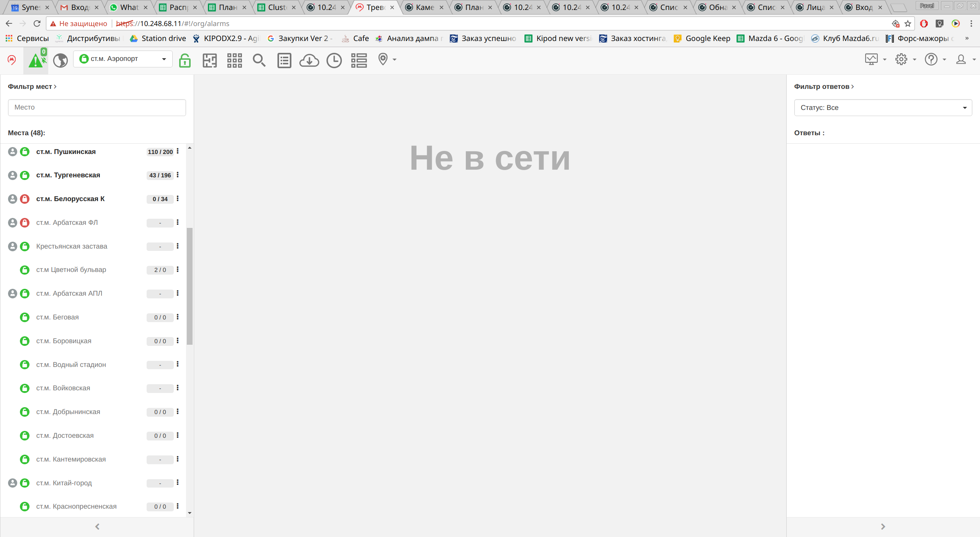
Task: Open the ст.м. Аэропорт place dropdown
Action: [x=122, y=59]
